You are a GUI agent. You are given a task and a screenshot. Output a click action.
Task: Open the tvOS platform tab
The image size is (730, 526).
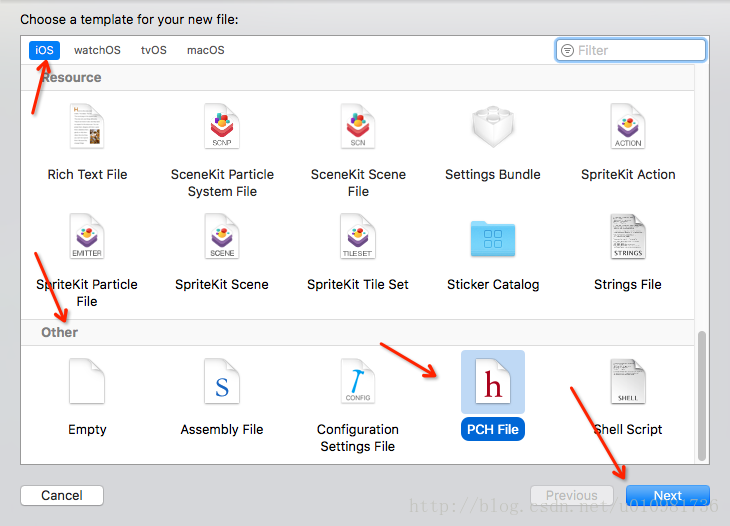[x=154, y=50]
